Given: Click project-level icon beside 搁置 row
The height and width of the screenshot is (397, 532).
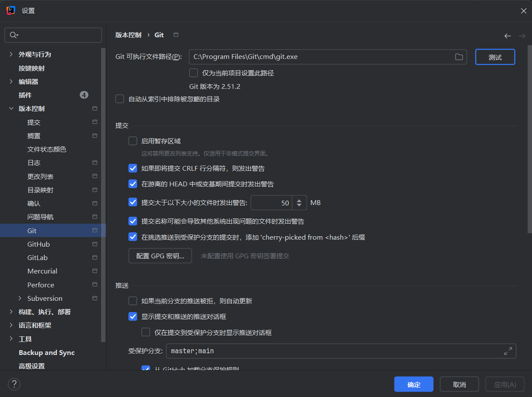Looking at the screenshot, I should (95, 136).
